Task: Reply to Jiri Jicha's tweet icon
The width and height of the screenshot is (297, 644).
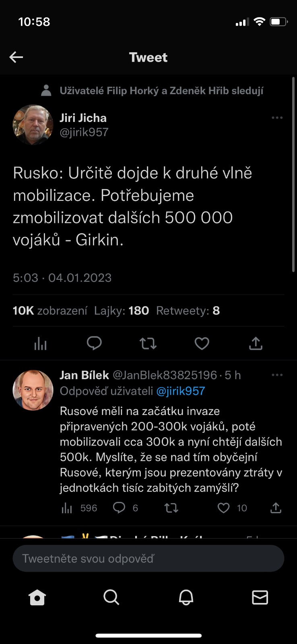Action: 94,343
